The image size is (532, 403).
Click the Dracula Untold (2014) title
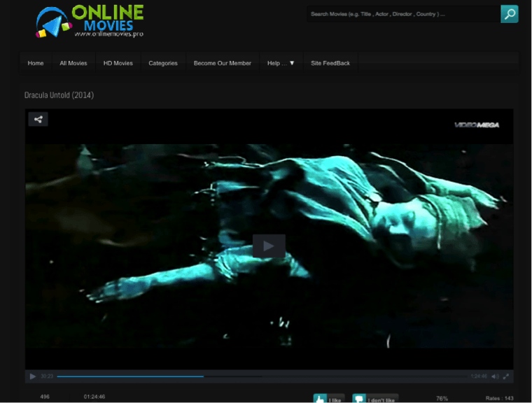(x=59, y=95)
